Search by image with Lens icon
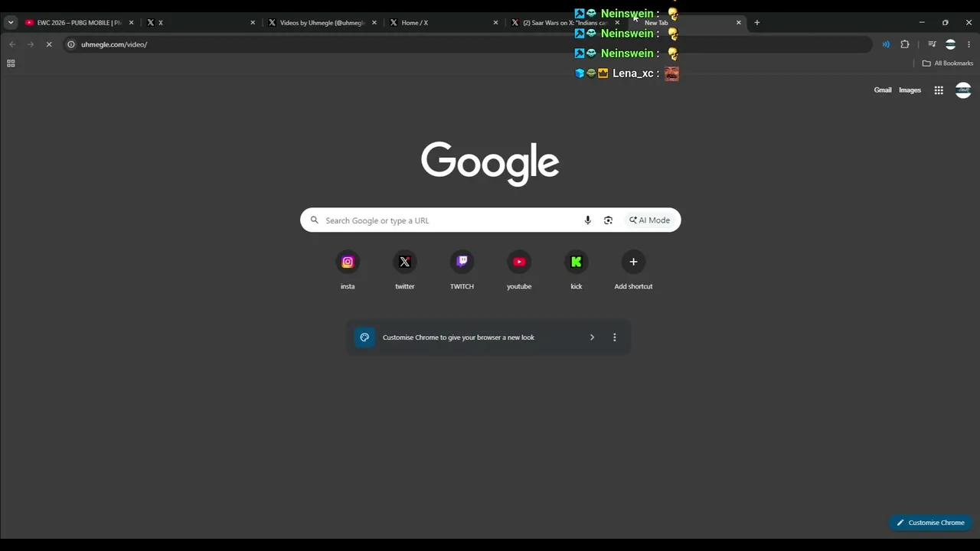The image size is (980, 551). [x=608, y=220]
